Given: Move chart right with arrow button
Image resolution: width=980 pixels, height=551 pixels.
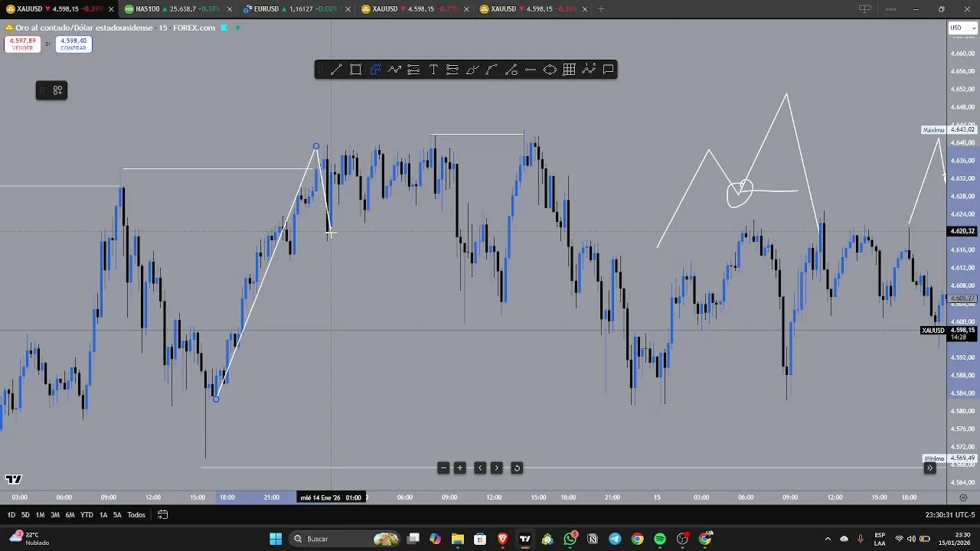Looking at the screenshot, I should coord(496,468).
